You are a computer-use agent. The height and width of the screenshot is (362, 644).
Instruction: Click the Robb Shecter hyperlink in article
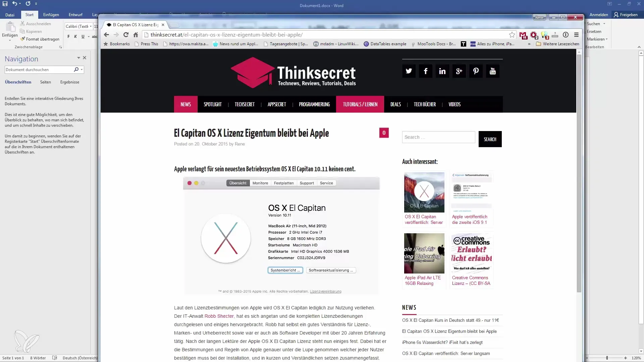point(219,316)
